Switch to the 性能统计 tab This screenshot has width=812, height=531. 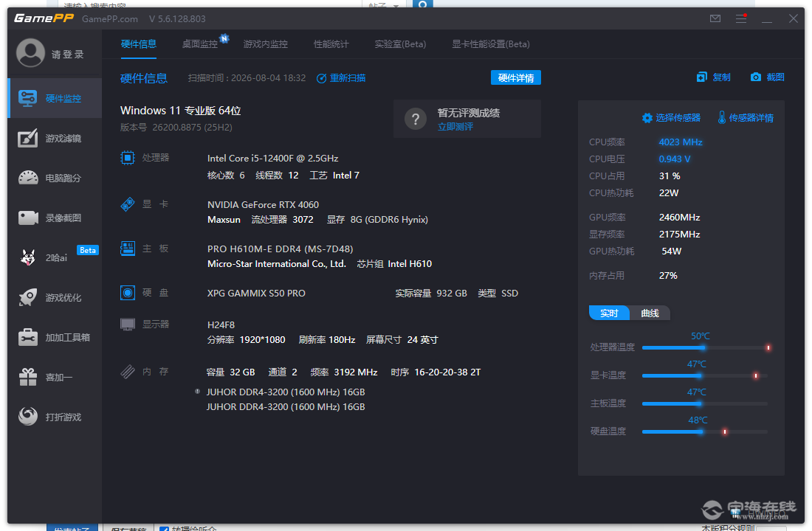click(331, 44)
